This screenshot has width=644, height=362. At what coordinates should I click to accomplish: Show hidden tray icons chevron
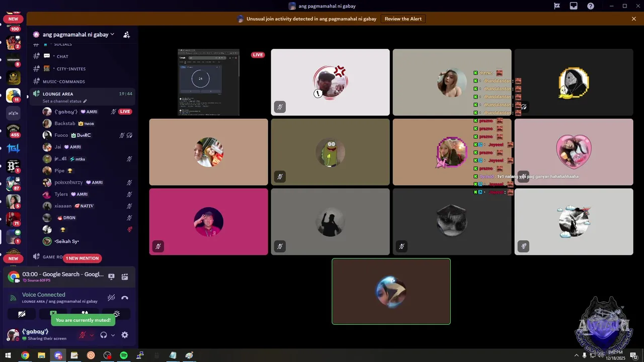click(x=576, y=355)
